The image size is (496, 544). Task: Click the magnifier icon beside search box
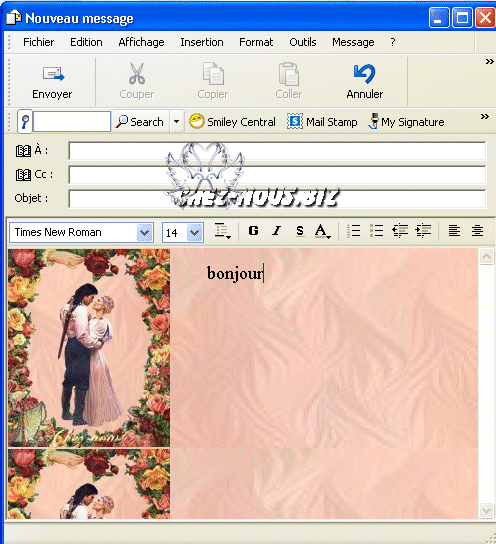click(x=25, y=121)
